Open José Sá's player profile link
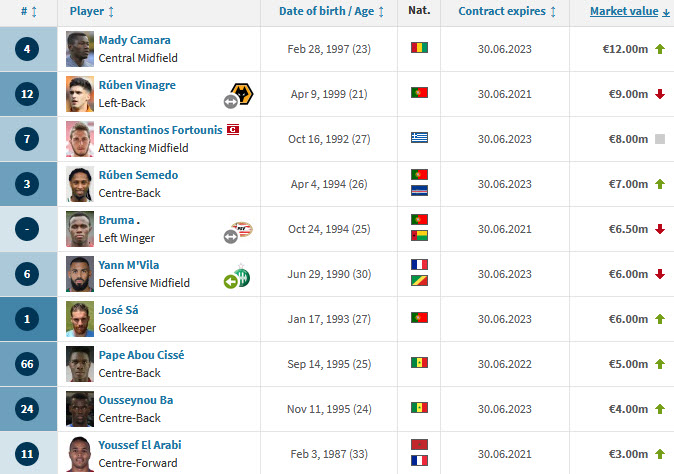This screenshot has height=474, width=674. pyautogui.click(x=119, y=310)
